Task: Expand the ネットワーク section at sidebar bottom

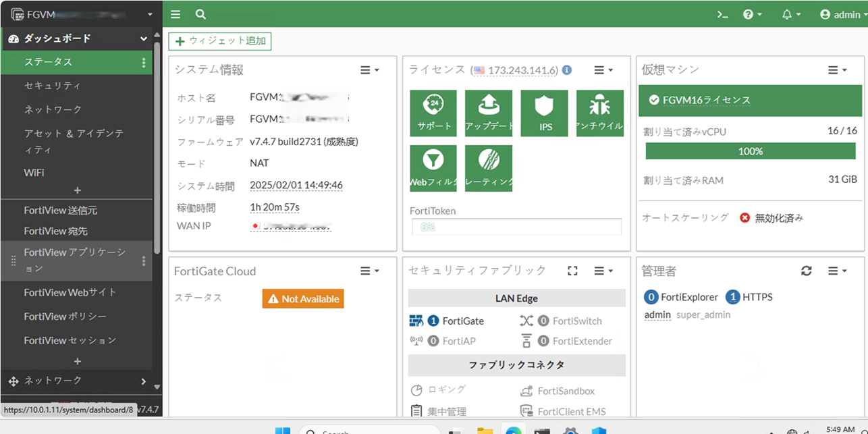Action: (x=78, y=381)
